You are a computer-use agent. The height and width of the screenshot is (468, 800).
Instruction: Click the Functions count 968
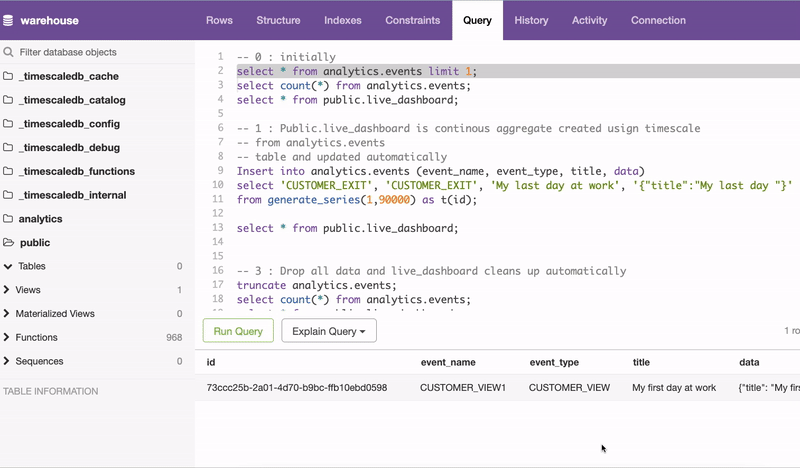click(174, 337)
